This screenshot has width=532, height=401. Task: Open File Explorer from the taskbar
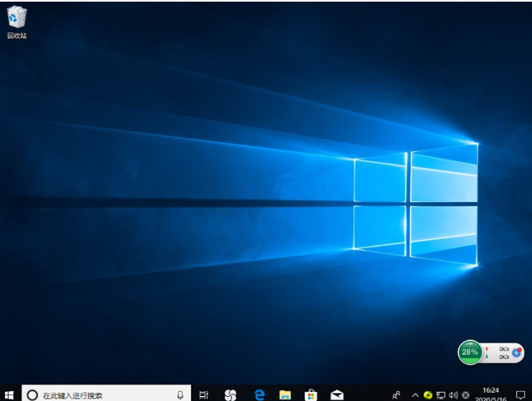pos(285,395)
